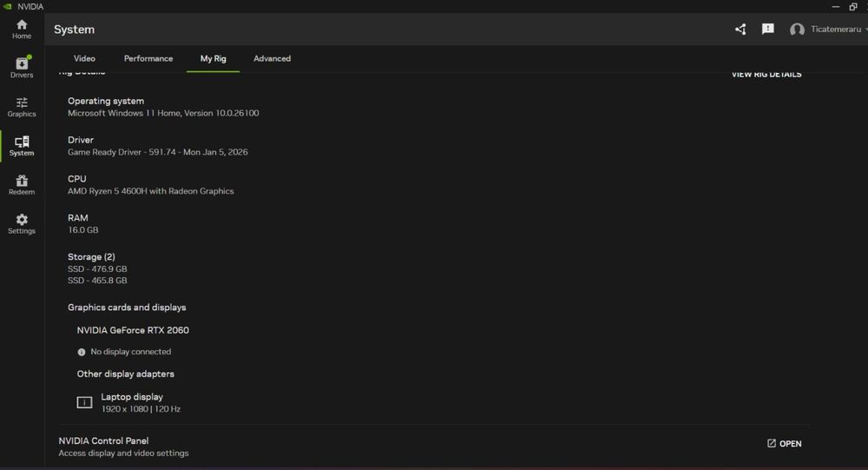Image resolution: width=868 pixels, height=470 pixels.
Task: Click the share icon in header
Action: [740, 30]
